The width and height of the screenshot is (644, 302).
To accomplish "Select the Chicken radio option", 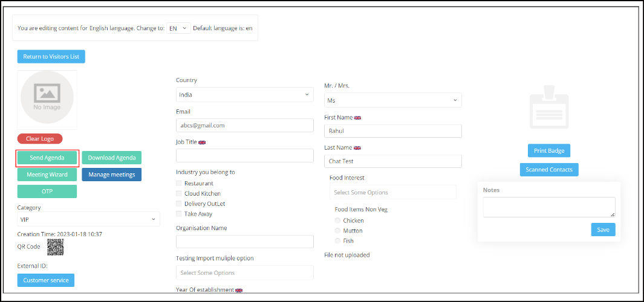I will click(337, 220).
